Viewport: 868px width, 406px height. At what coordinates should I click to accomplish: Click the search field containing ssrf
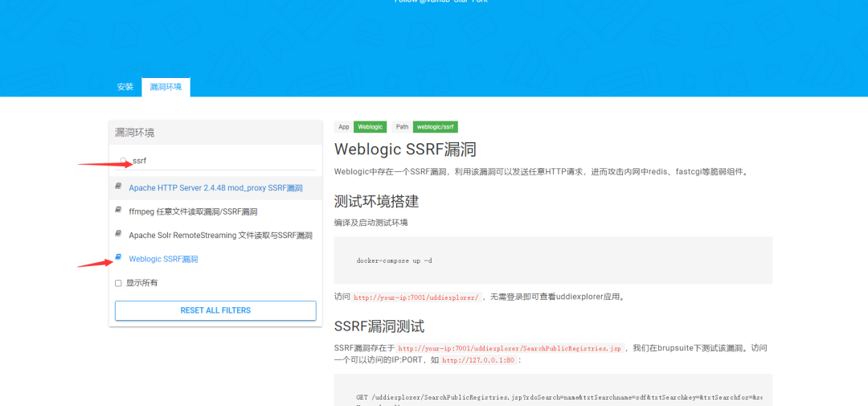pyautogui.click(x=215, y=161)
